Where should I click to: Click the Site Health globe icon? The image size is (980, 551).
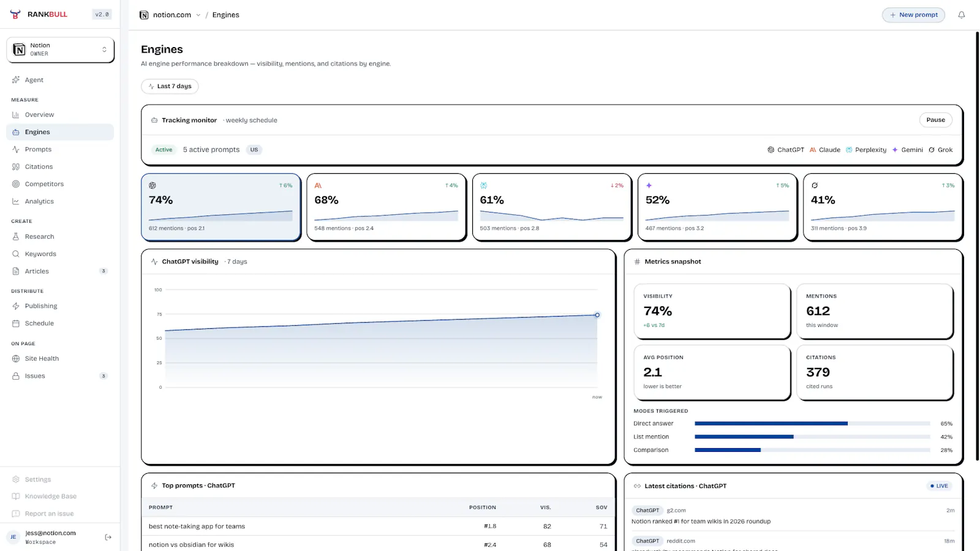(16, 359)
